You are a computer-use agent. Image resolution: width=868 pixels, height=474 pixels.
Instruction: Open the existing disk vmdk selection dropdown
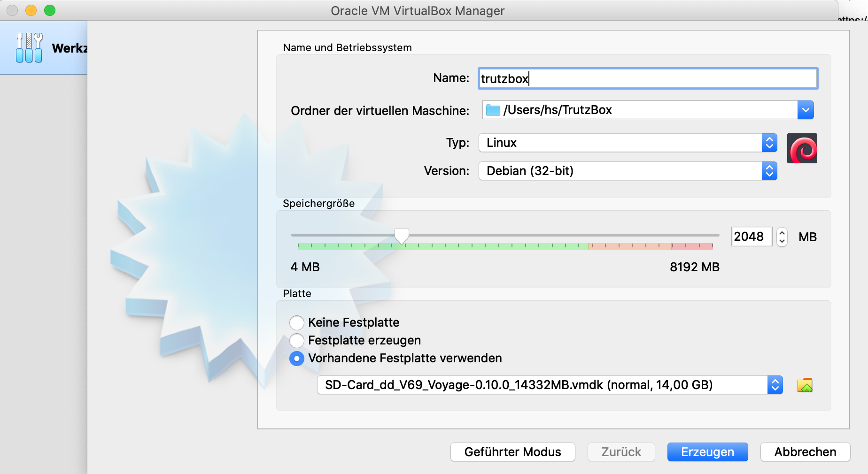click(x=550, y=385)
